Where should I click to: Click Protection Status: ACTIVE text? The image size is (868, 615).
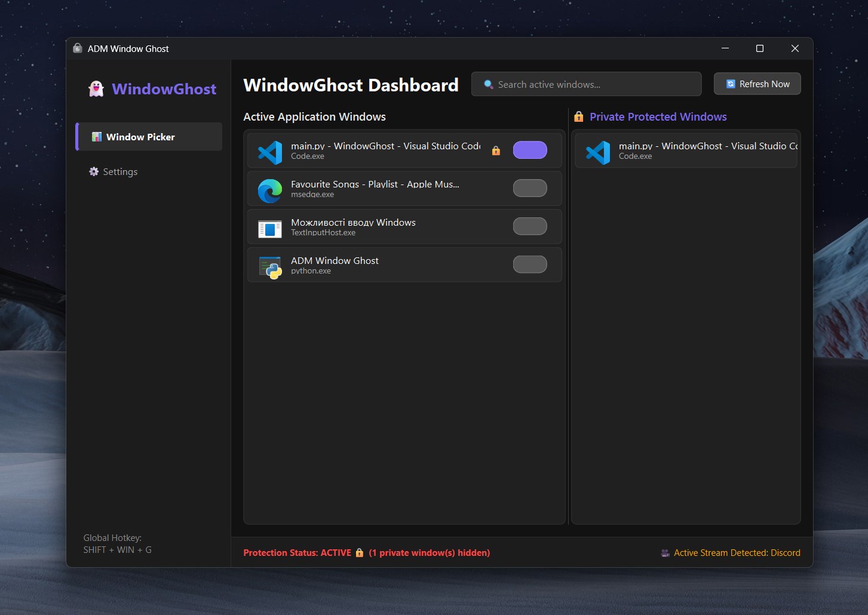297,553
